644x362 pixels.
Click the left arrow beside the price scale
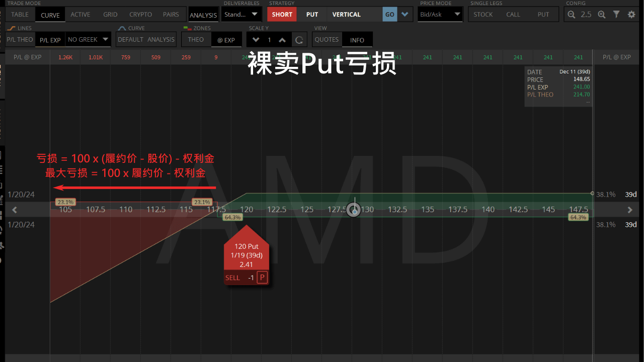[x=14, y=210]
